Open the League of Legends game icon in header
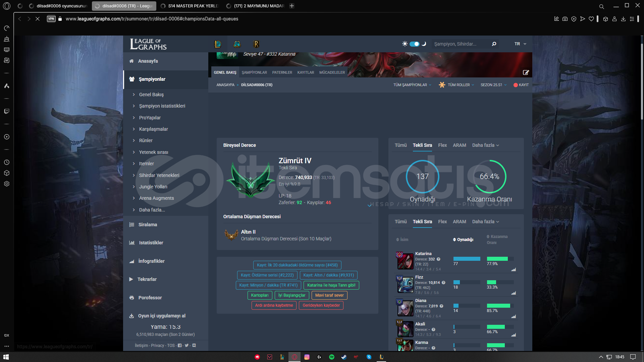644x362 pixels. tap(218, 44)
